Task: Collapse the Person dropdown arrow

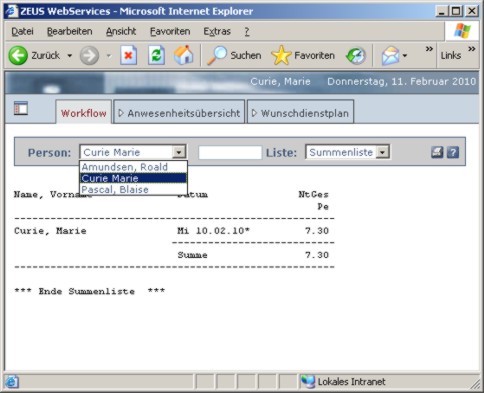Action: coord(179,153)
